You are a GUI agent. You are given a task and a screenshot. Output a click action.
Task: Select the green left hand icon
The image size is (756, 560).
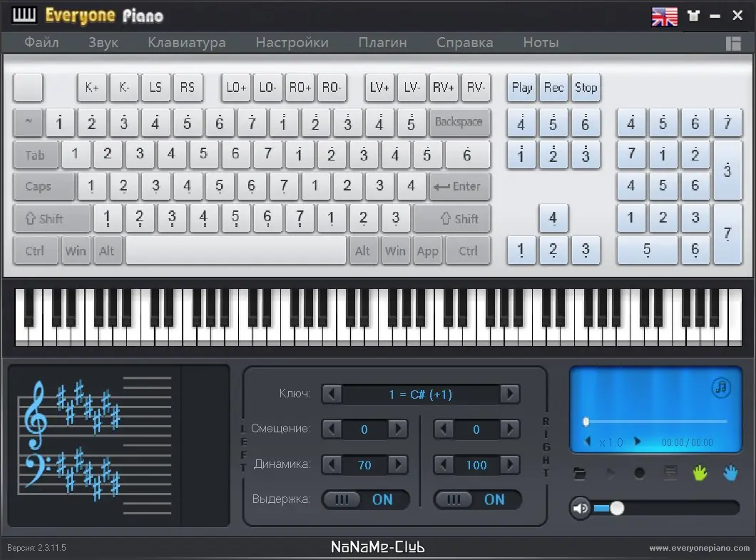click(x=700, y=473)
